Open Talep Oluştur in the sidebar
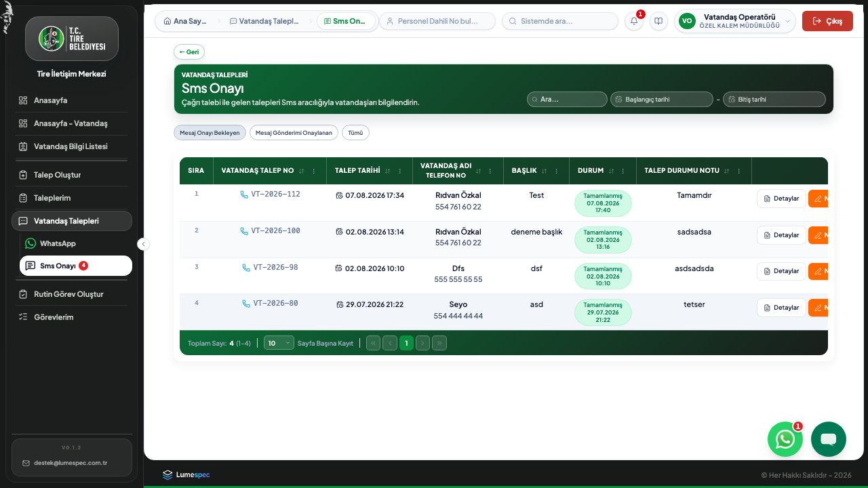 coord(72,175)
